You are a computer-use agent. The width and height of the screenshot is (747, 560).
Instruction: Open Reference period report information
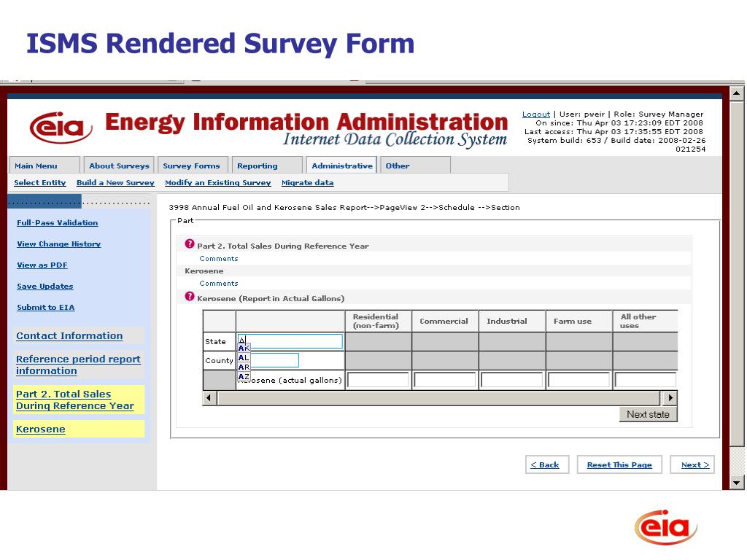click(78, 365)
